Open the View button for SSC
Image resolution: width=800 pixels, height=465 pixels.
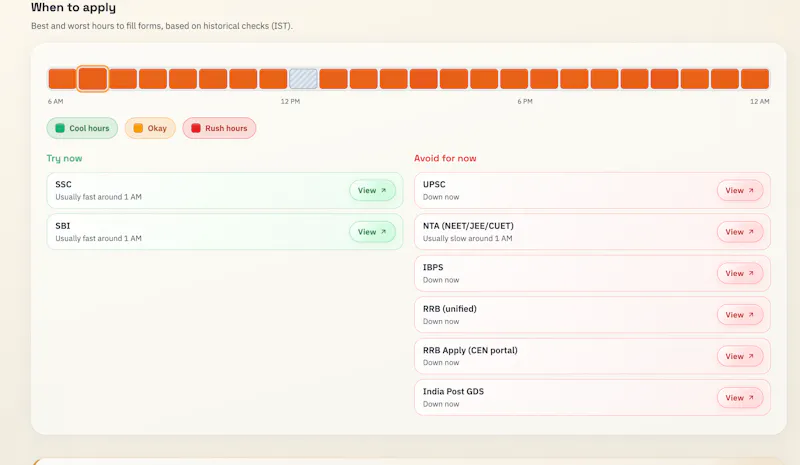[372, 190]
